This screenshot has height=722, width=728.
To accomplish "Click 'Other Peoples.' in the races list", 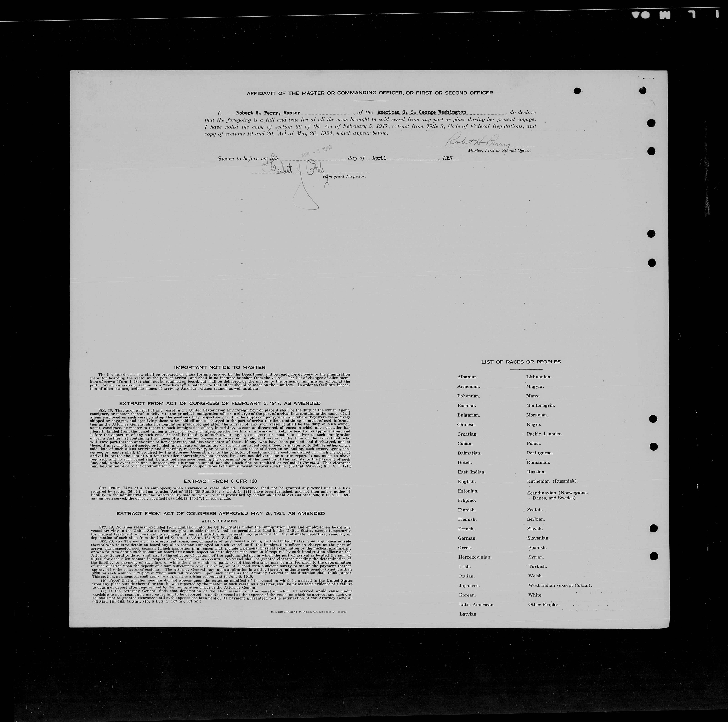I will 544,605.
